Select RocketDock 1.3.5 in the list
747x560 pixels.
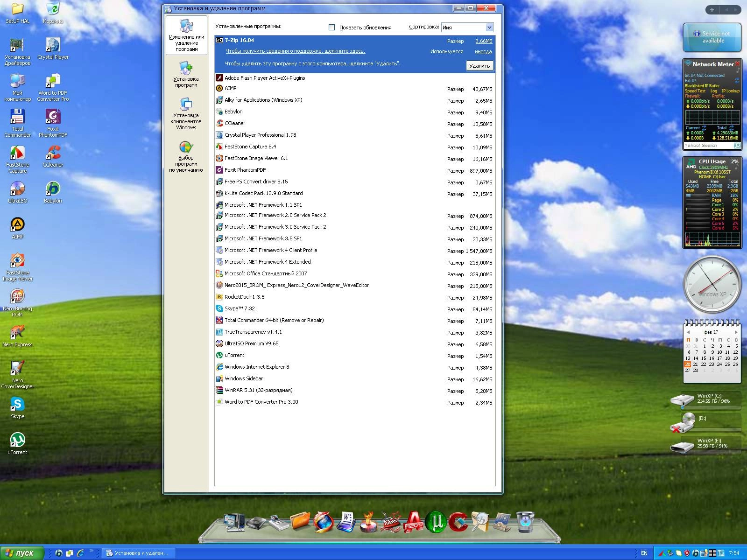[x=355, y=297]
